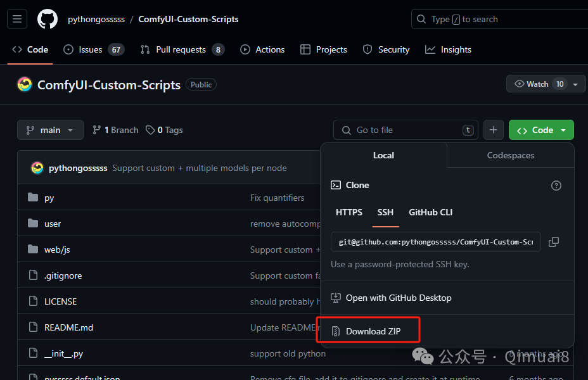
Task: Expand the Watch options dropdown arrow
Action: (x=575, y=84)
